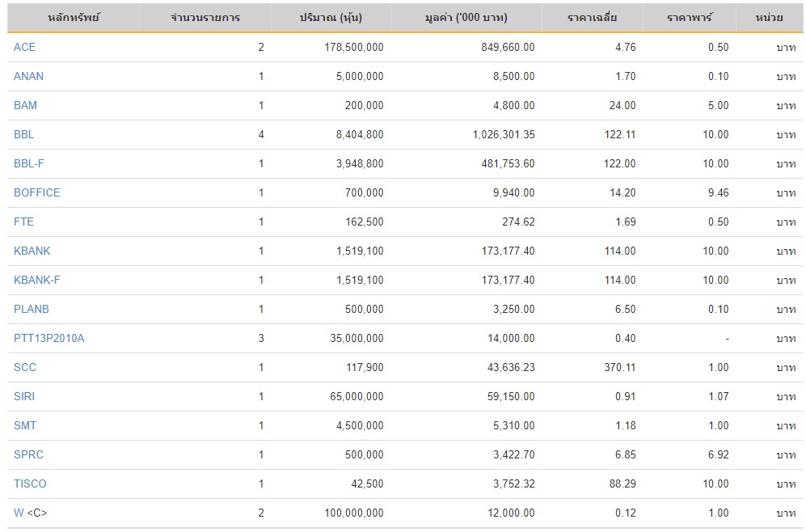
Task: Click the ANAN symbol link
Action: coord(29,76)
